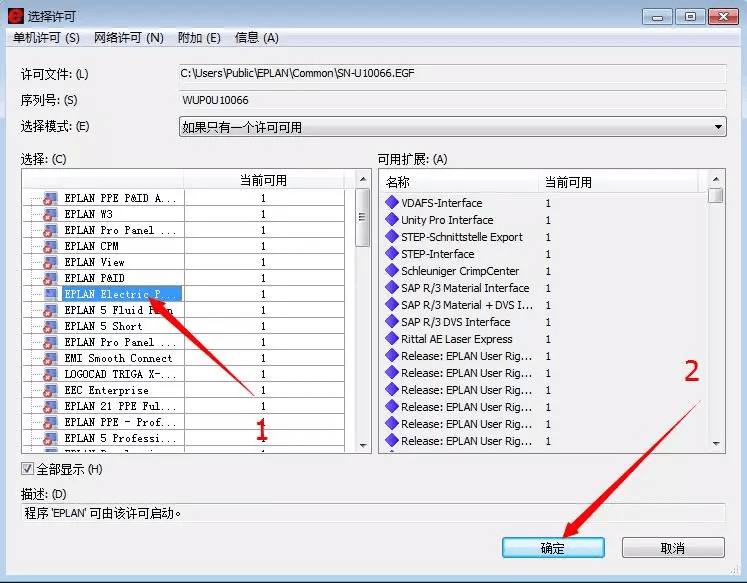Click the EPLAN app icon in title bar
747x583 pixels.
click(15, 16)
